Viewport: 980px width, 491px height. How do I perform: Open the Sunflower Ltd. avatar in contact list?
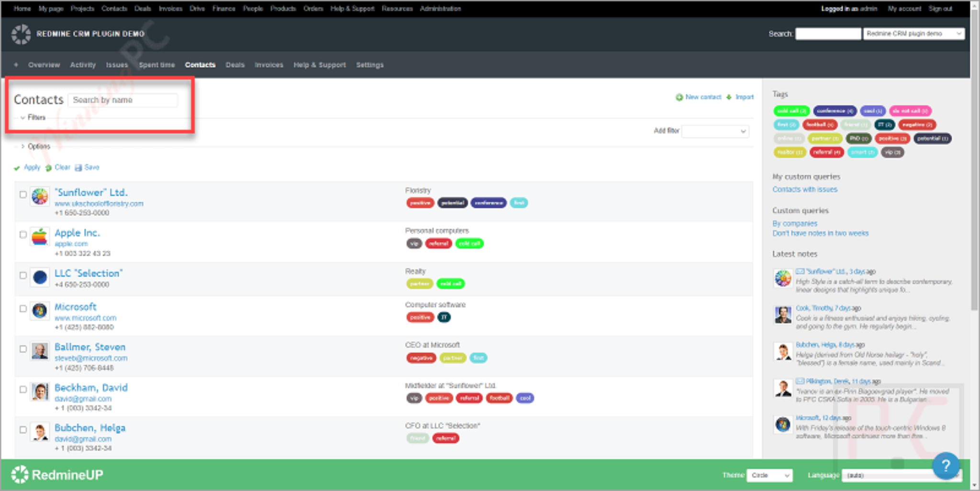[x=40, y=196]
